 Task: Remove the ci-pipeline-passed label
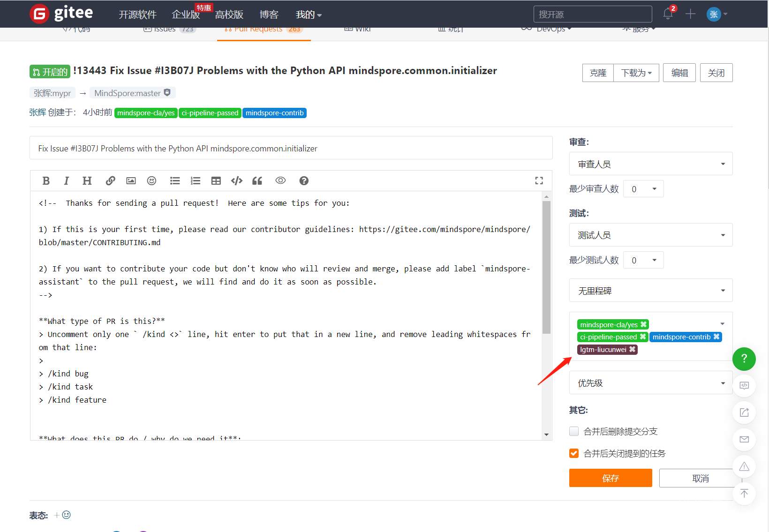(642, 337)
